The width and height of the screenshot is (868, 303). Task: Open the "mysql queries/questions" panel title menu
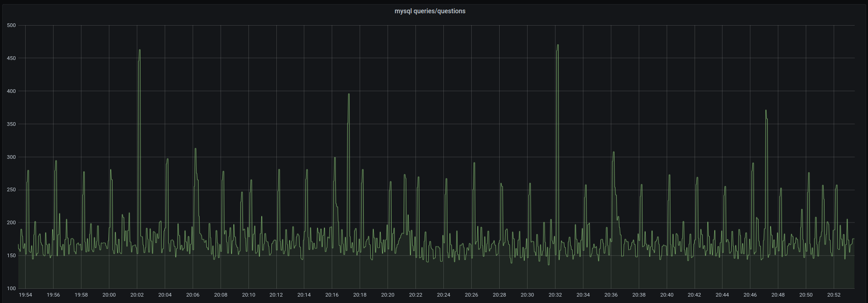point(430,11)
